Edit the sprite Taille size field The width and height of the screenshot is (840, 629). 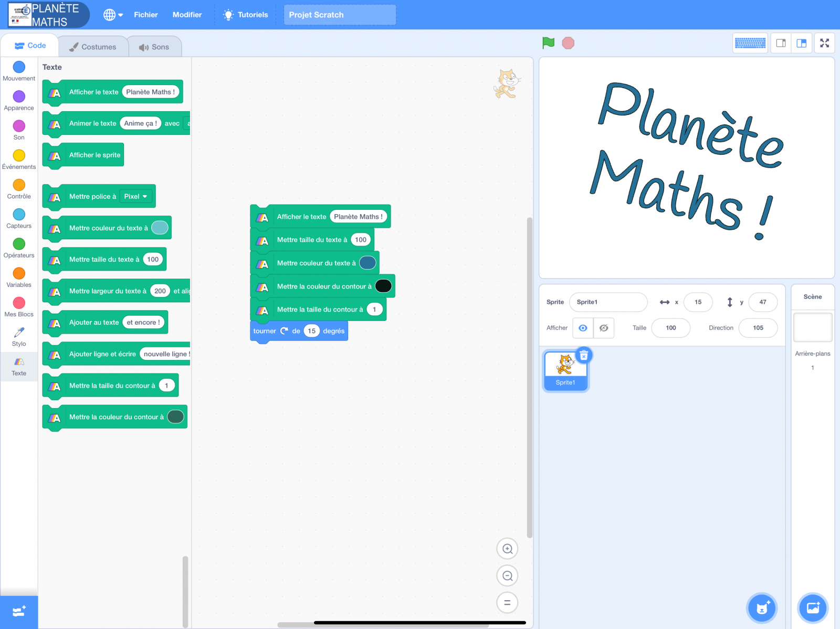click(x=671, y=328)
